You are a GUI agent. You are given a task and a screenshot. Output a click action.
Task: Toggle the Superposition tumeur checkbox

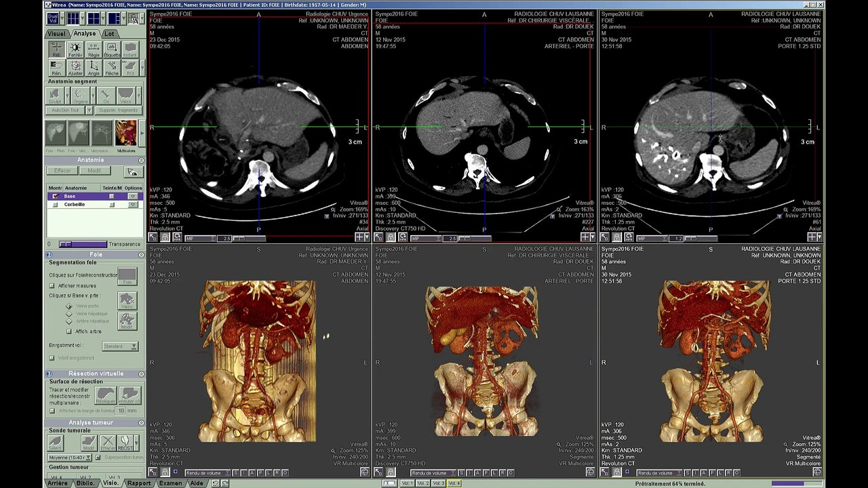[99, 457]
